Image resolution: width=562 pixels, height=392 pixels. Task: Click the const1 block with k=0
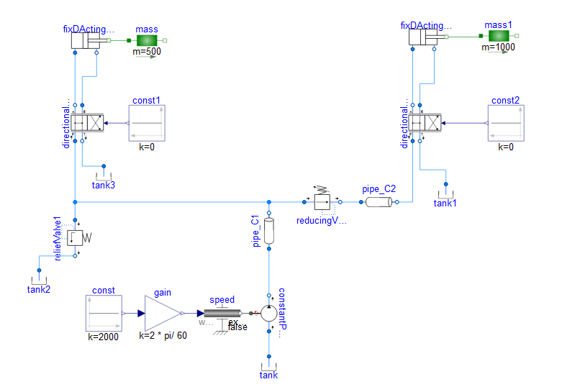click(147, 123)
